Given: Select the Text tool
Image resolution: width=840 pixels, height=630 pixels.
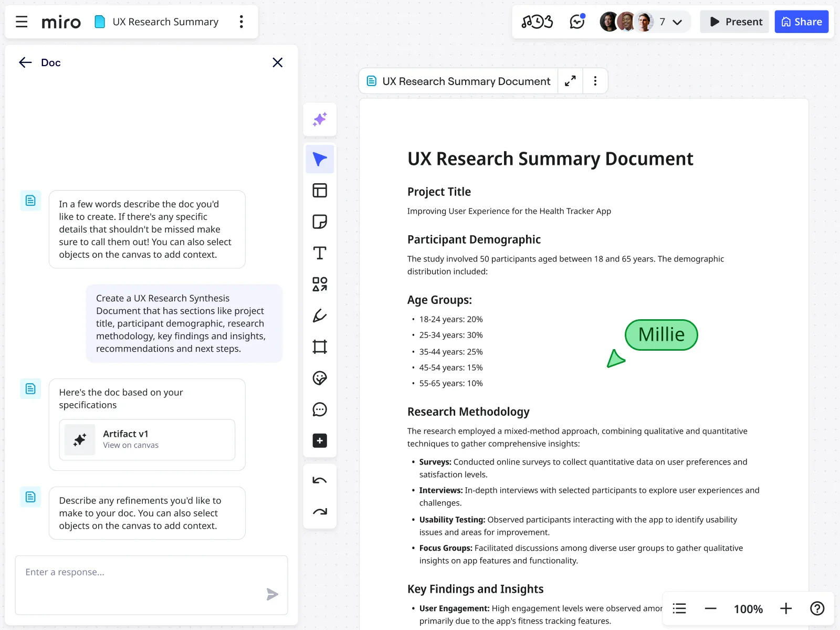Looking at the screenshot, I should click(x=320, y=253).
